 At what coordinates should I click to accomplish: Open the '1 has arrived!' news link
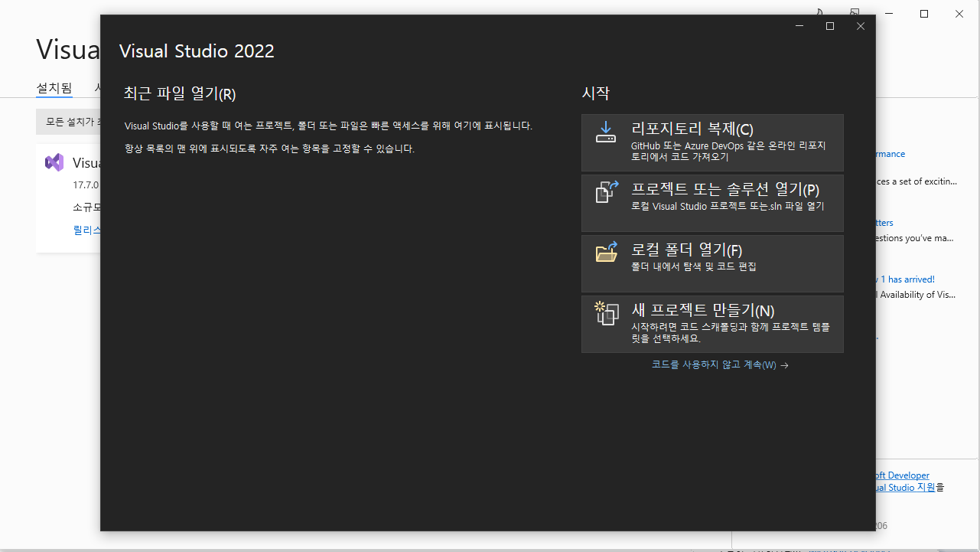(x=907, y=279)
